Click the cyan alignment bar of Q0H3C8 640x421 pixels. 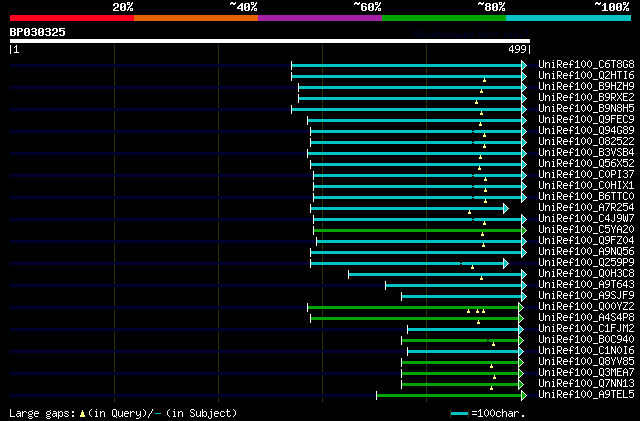click(x=438, y=274)
